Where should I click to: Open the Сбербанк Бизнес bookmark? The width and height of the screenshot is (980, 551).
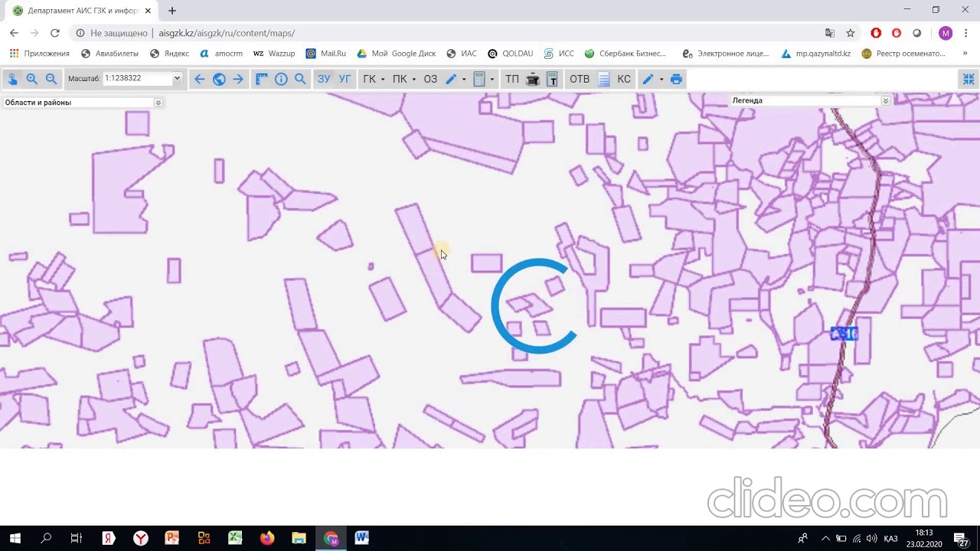click(625, 54)
